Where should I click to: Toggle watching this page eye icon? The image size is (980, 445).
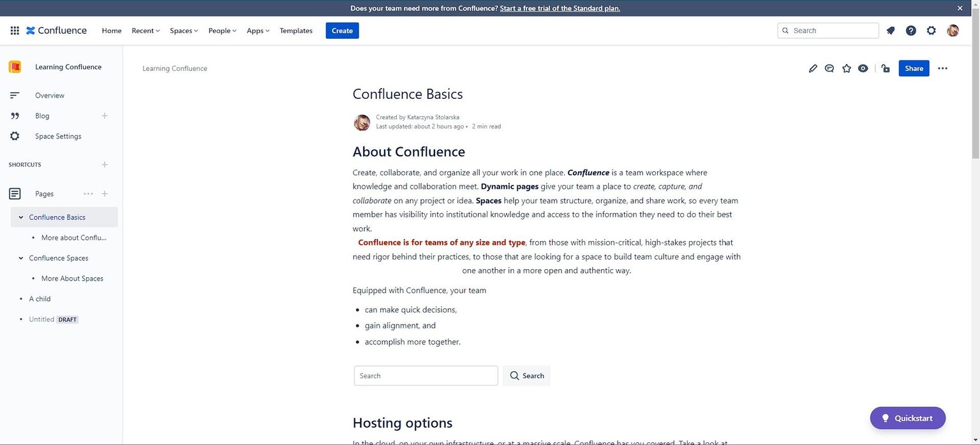(x=863, y=68)
